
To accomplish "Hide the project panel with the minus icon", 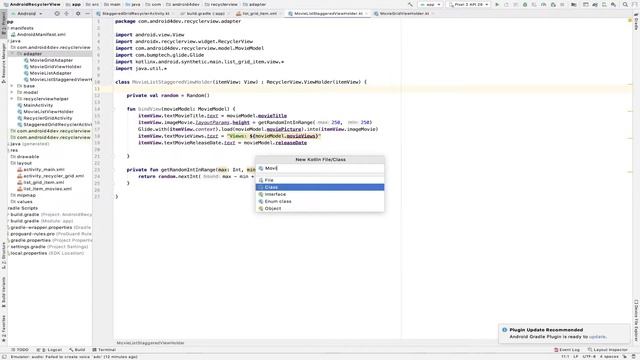I will click(87, 13).
